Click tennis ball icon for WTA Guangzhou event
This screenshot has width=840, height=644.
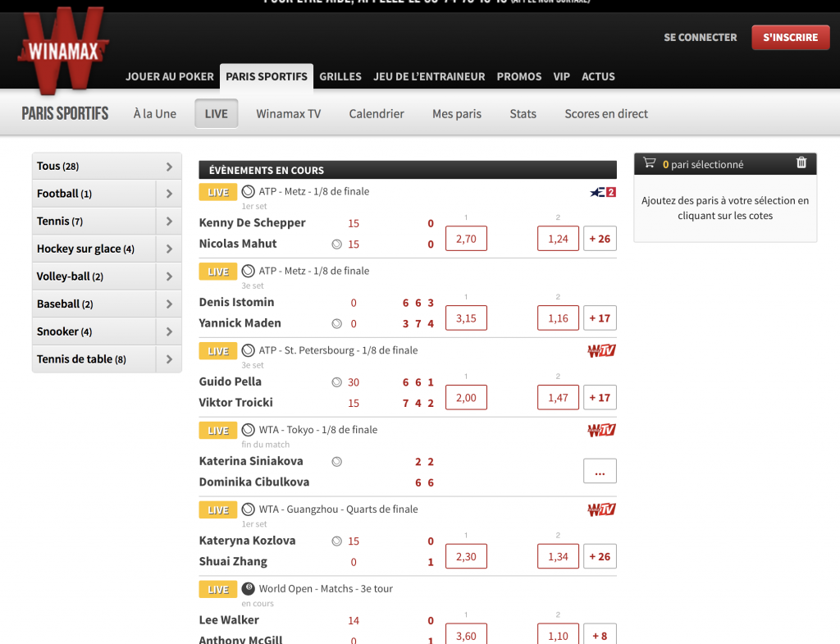click(x=248, y=509)
